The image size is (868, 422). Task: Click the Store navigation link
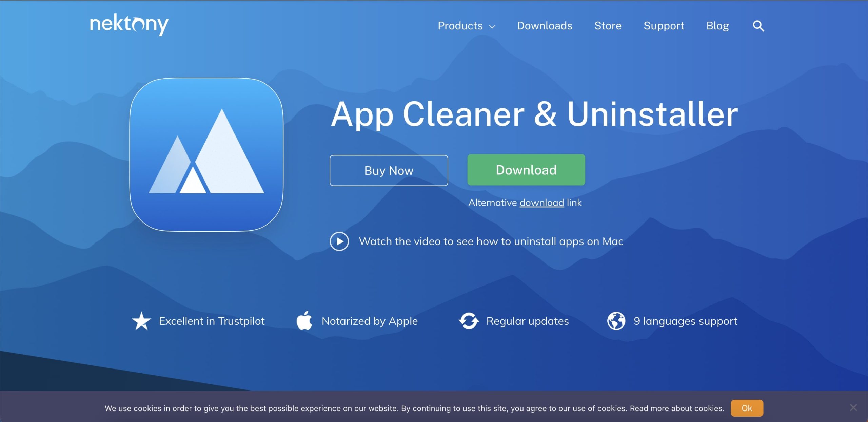pyautogui.click(x=608, y=25)
